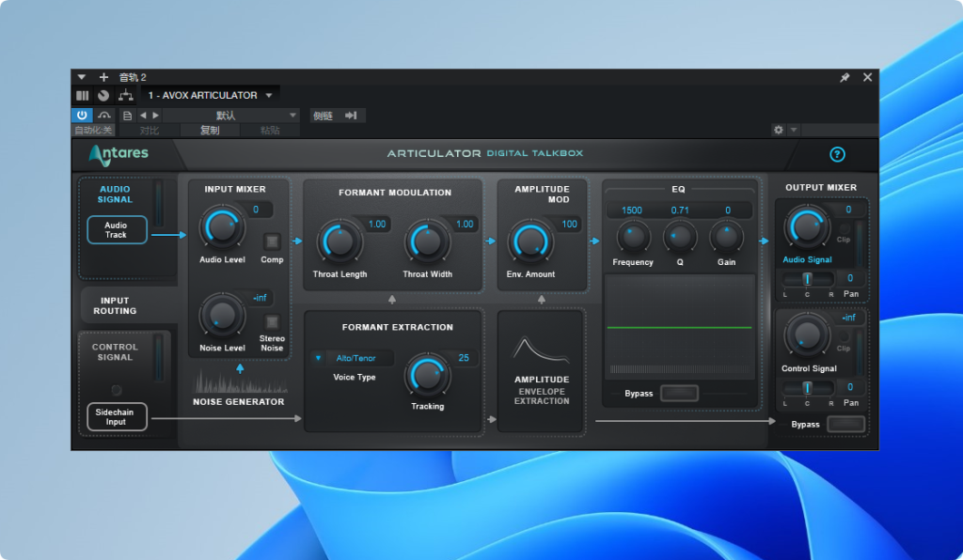The height and width of the screenshot is (560, 963).
Task: Click the 复制 copy tab
Action: (210, 130)
